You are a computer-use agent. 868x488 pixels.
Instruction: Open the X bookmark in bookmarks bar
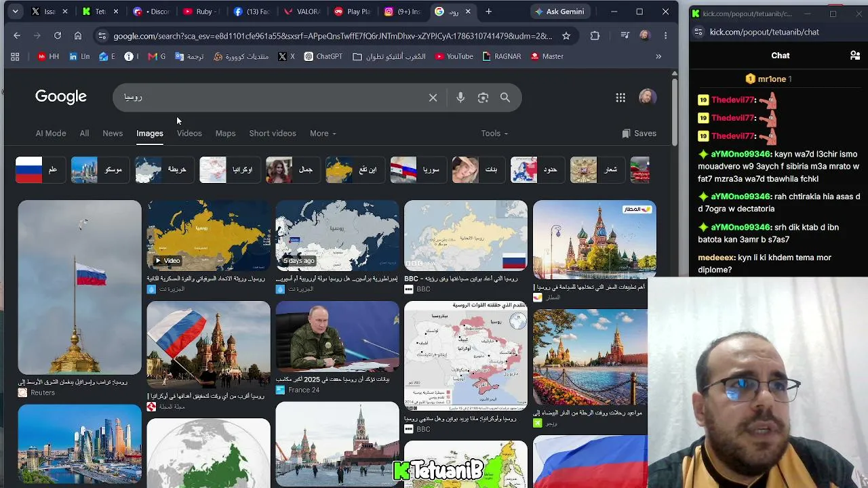tap(286, 57)
